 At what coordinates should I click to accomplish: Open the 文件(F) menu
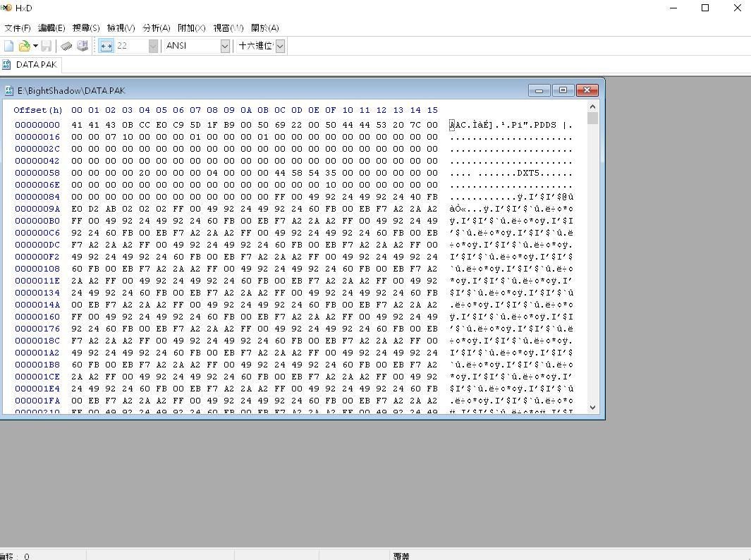[18, 28]
